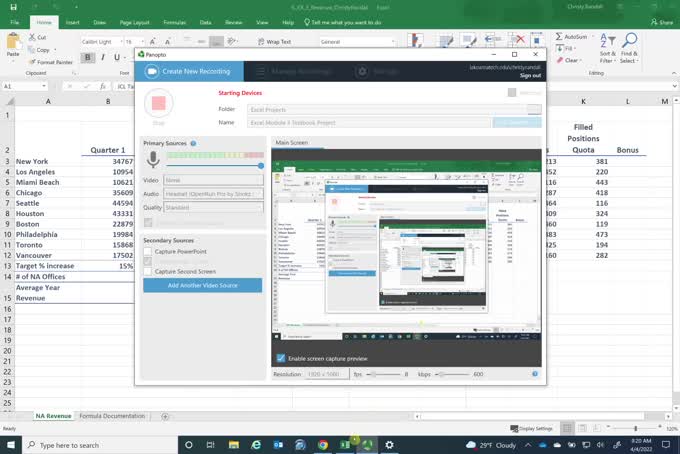Click the Format as Table icon

(x=446, y=41)
